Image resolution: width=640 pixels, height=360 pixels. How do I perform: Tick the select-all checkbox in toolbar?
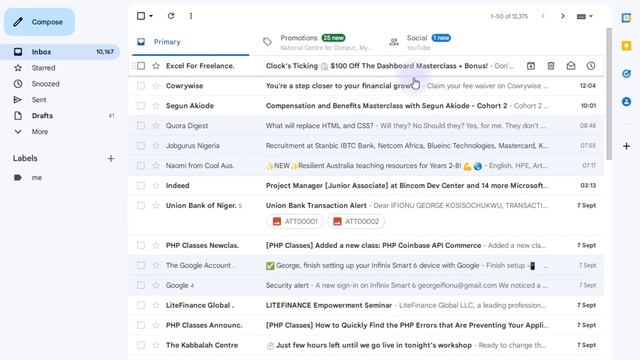click(141, 16)
